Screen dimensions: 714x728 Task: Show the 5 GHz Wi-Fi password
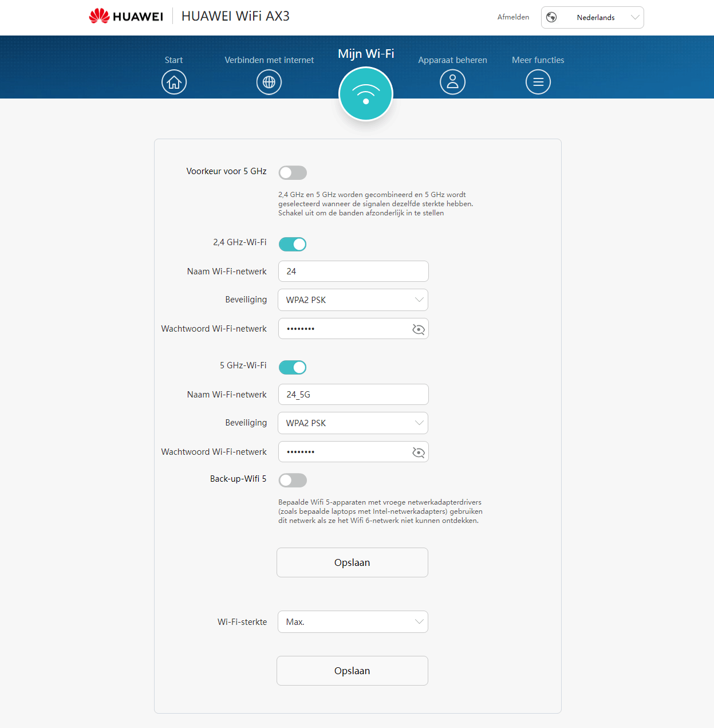418,451
